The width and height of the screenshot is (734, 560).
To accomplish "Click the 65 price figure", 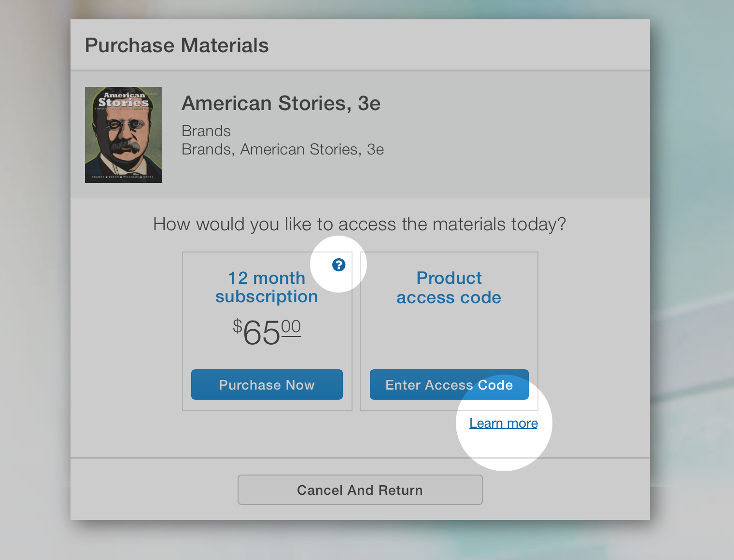I will (262, 333).
